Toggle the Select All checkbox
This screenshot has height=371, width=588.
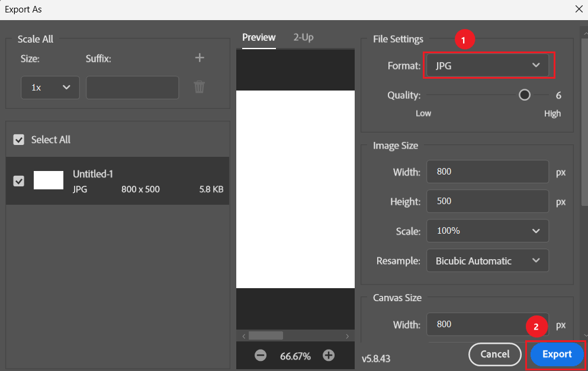[x=19, y=140]
